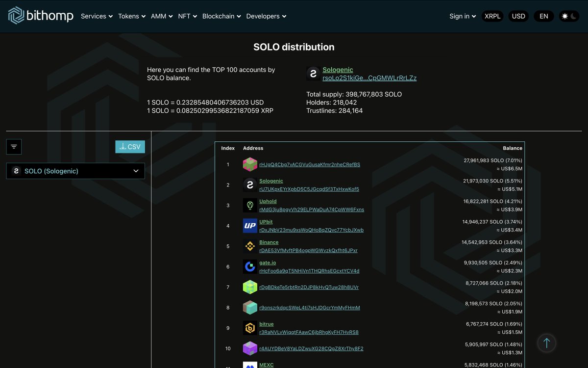This screenshot has height=368, width=588.
Task: Click the Address column header
Action: pos(253,148)
